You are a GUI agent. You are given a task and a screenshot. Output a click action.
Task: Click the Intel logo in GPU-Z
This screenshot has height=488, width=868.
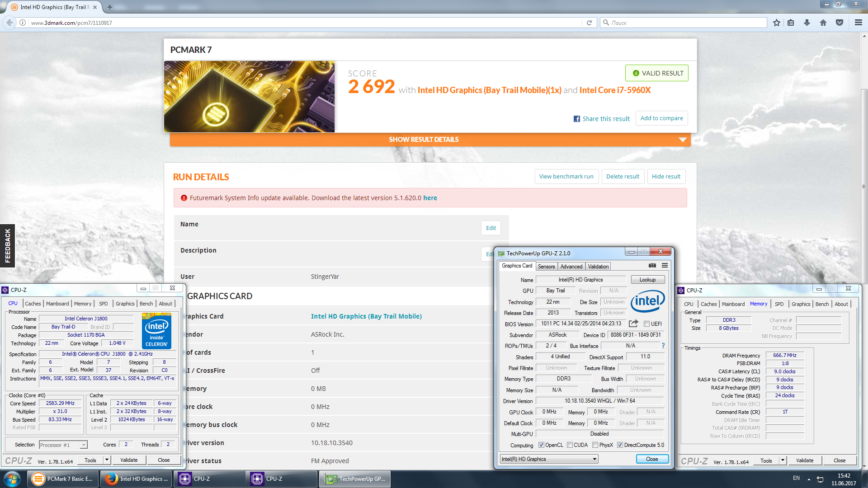click(x=647, y=301)
